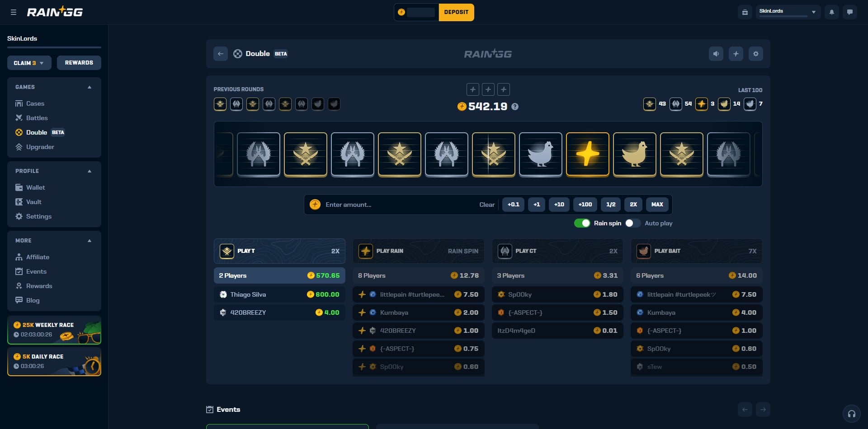Add +1 to bet
Viewport: 868px width, 429px height.
pyautogui.click(x=537, y=205)
